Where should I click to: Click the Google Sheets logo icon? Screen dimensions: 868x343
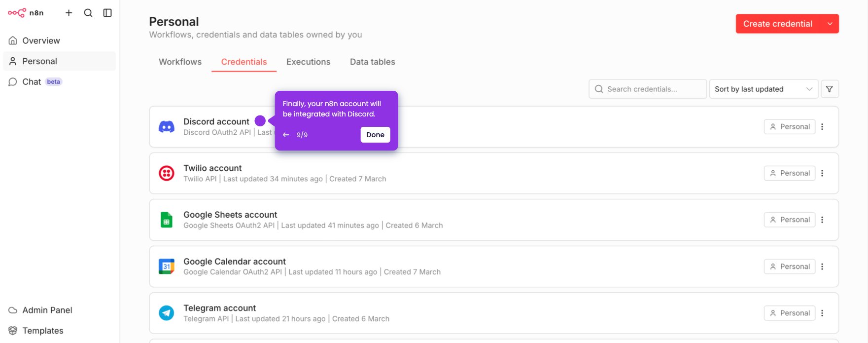point(167,220)
